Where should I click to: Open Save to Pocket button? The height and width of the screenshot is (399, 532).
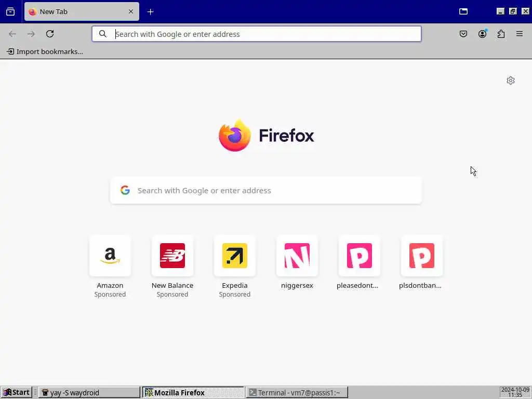click(463, 34)
